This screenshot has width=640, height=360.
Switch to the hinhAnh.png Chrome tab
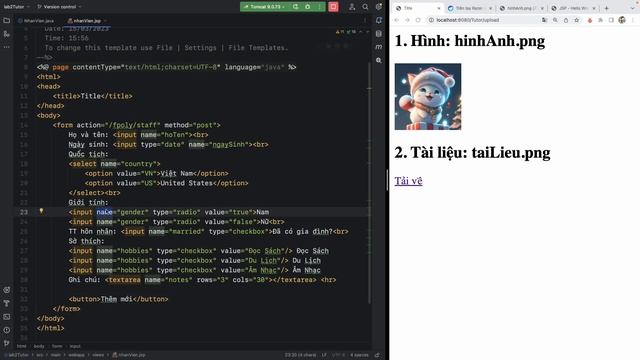point(522,8)
